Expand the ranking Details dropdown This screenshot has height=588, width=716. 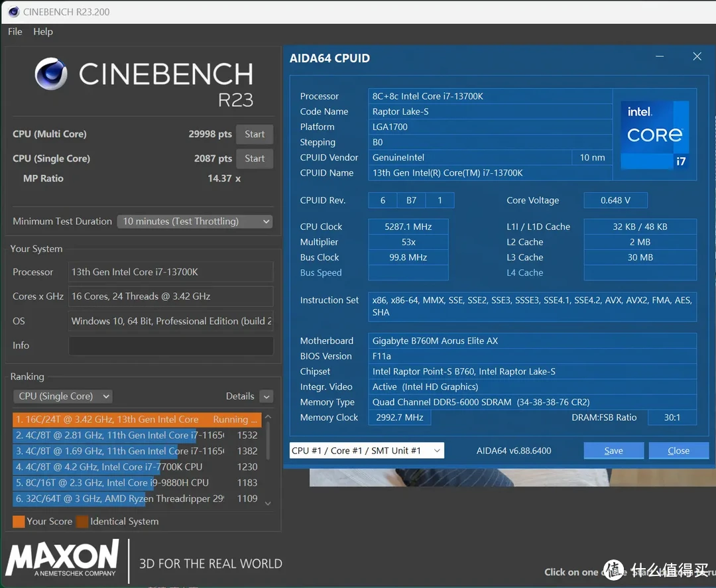click(x=267, y=396)
